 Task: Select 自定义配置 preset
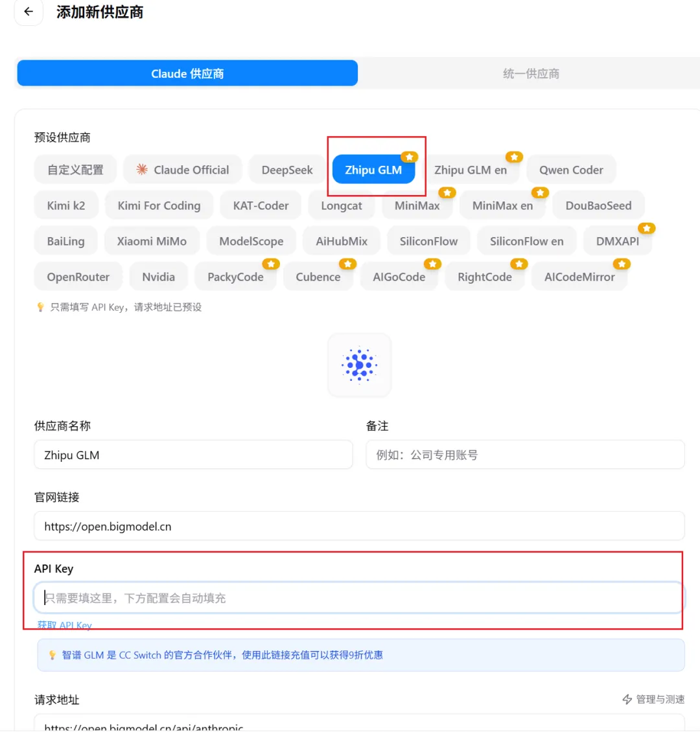coord(75,170)
